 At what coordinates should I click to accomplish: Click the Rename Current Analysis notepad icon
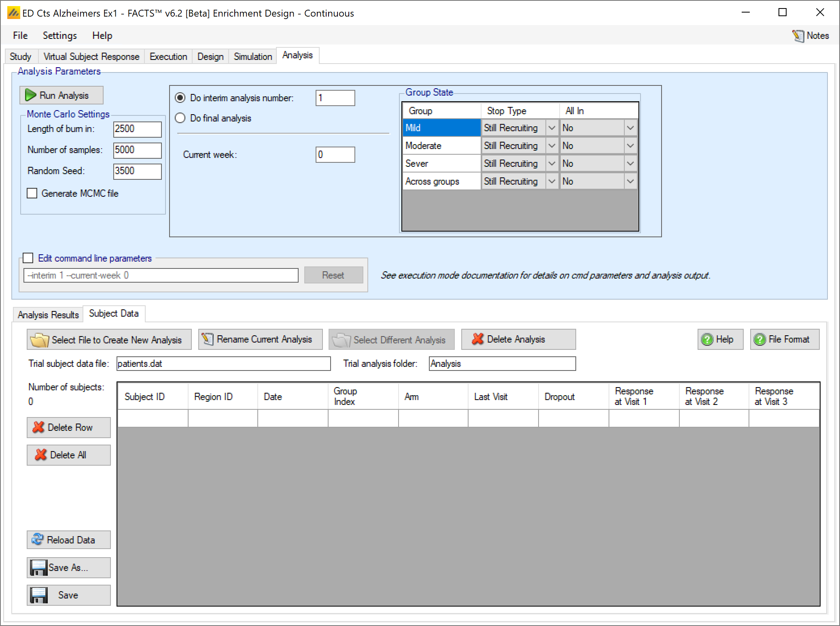[x=208, y=339]
